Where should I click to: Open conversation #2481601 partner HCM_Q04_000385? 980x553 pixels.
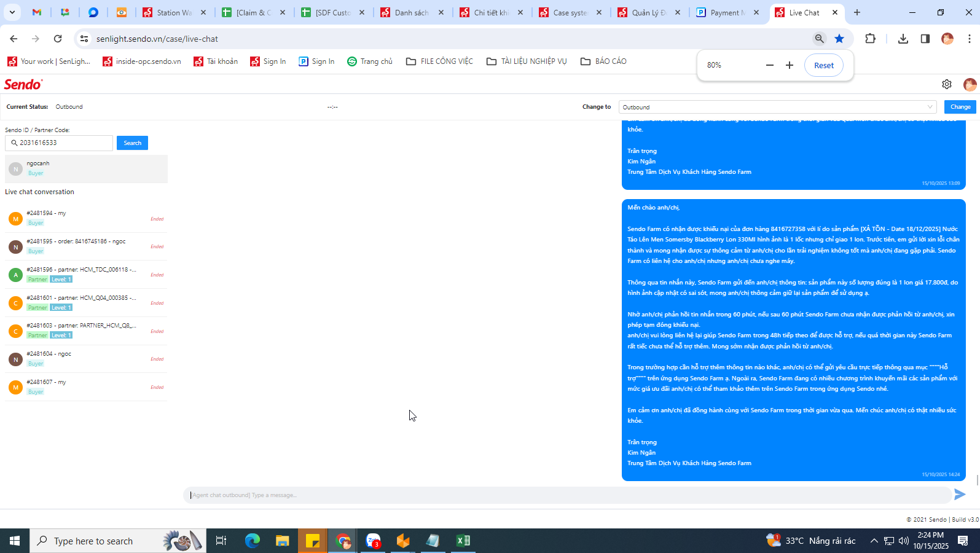click(86, 303)
